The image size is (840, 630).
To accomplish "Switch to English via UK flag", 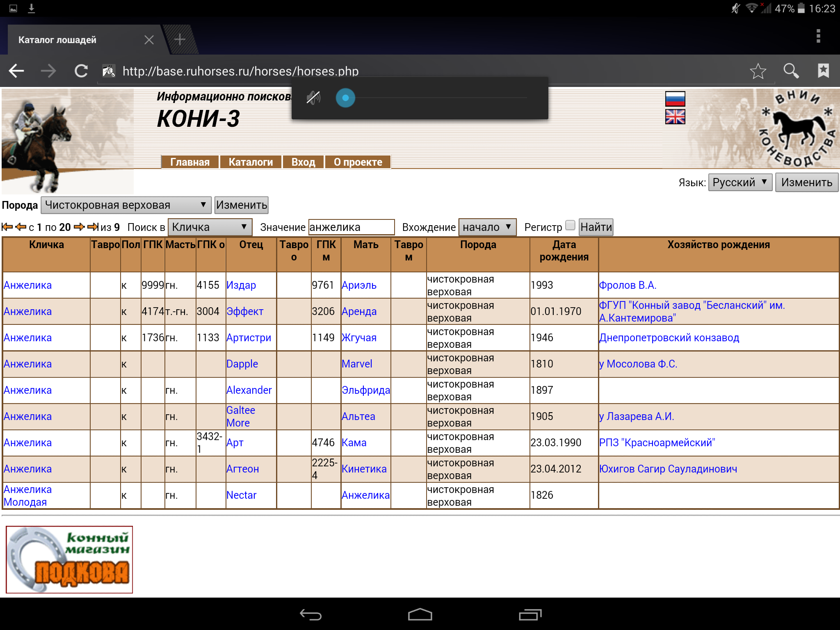I will [675, 117].
